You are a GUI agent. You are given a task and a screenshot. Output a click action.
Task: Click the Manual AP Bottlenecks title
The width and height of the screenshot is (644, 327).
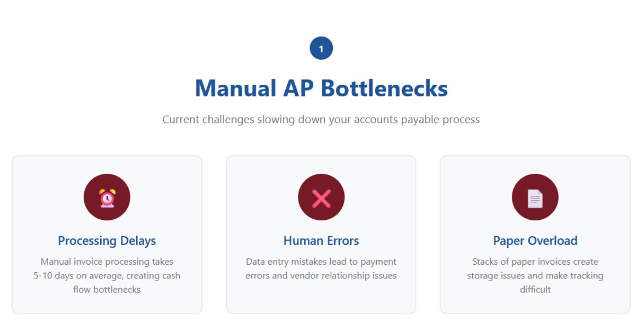321,88
